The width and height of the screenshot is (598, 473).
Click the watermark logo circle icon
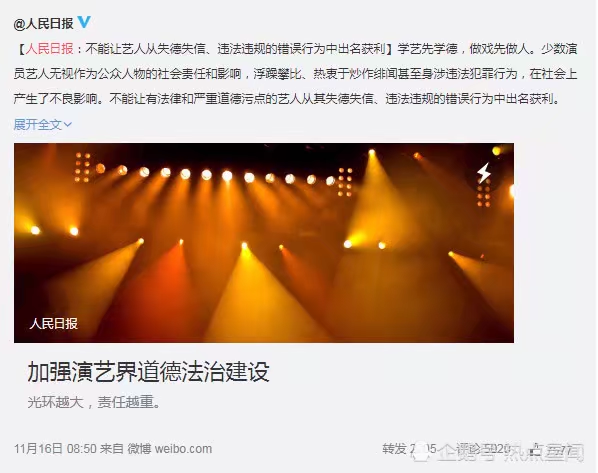coord(423,452)
